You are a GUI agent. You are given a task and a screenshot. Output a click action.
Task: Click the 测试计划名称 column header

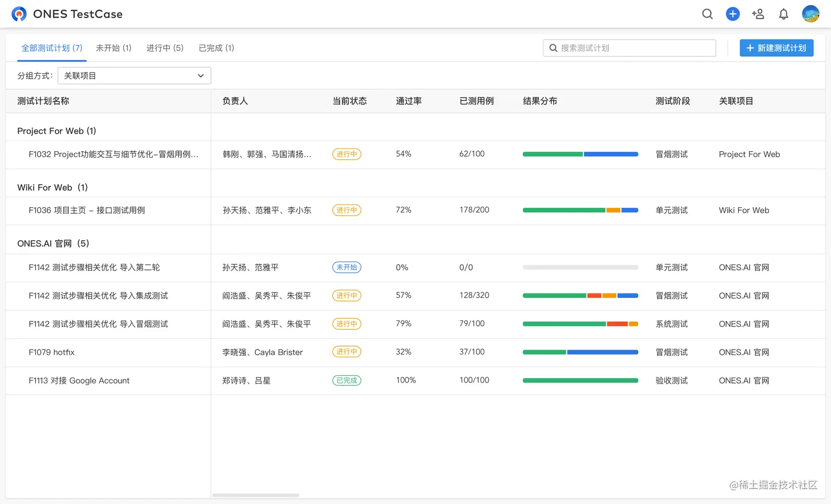[x=43, y=101]
